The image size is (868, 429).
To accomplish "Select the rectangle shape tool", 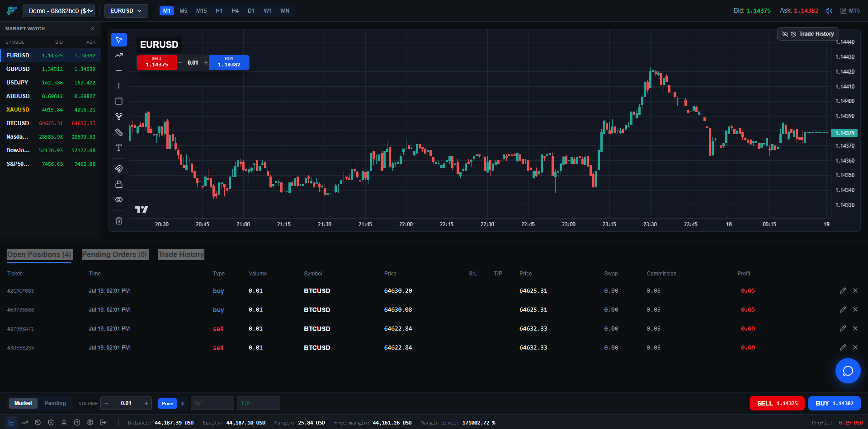I will point(119,101).
